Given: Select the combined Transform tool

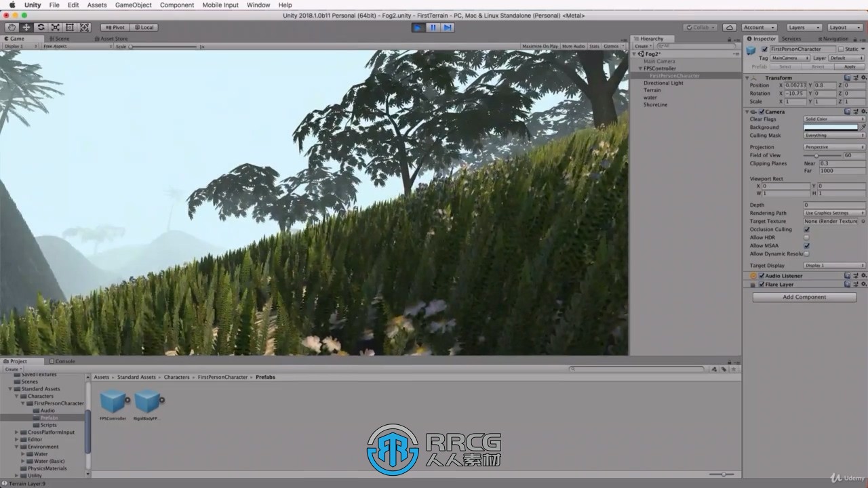Looking at the screenshot, I should (x=85, y=27).
